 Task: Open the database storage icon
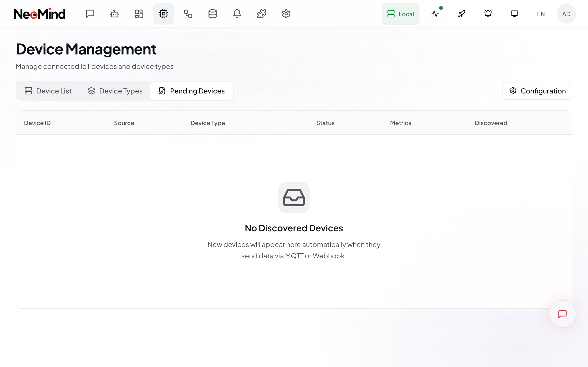(x=213, y=14)
